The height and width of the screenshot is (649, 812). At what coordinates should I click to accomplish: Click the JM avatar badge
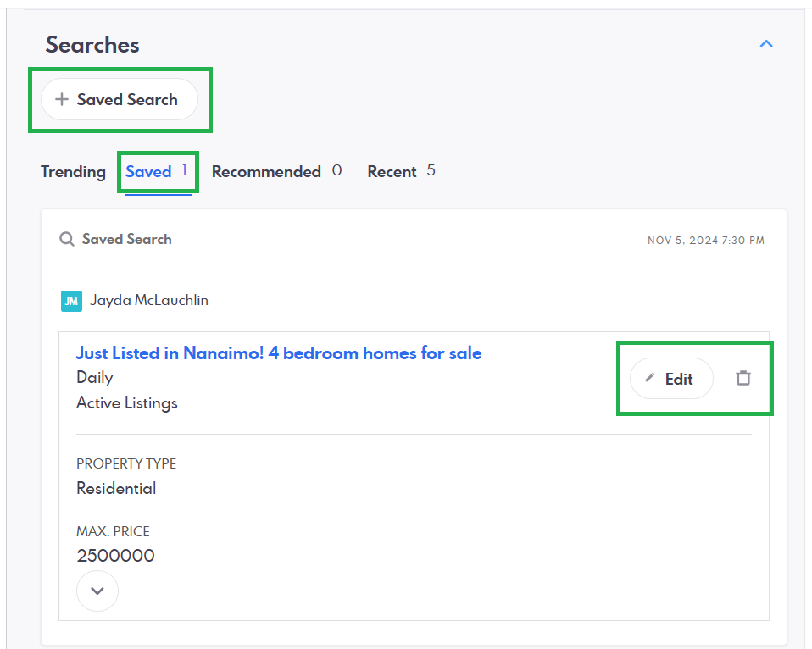[x=71, y=301]
